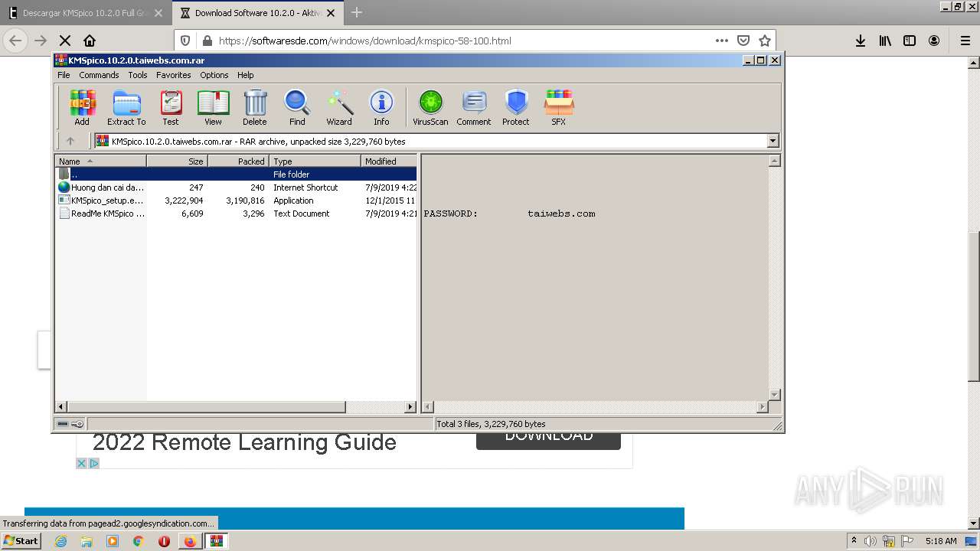Close the ad with the X icon
This screenshot has height=551, width=980.
[81, 463]
